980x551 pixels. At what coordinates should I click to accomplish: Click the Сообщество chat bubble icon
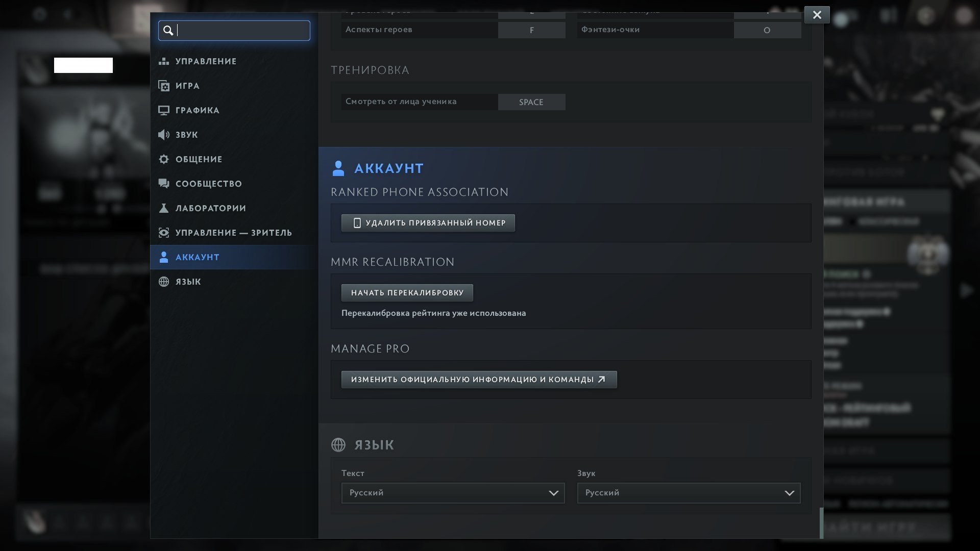pyautogui.click(x=163, y=184)
